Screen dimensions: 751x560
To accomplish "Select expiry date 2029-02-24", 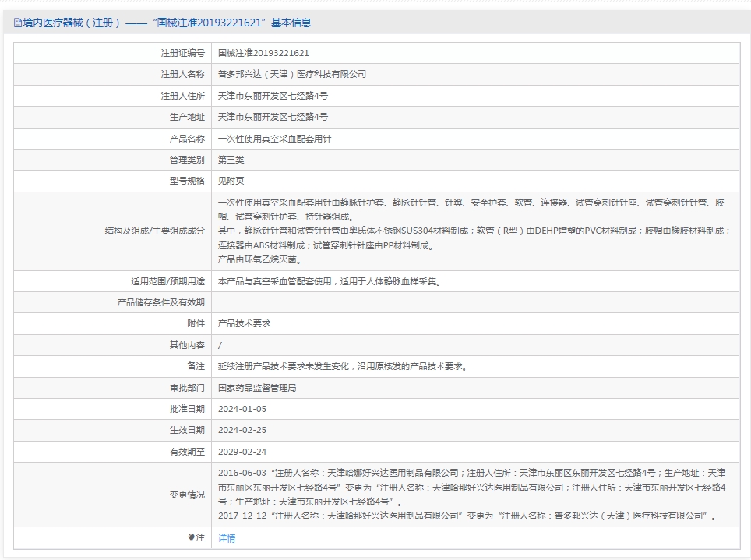I will pyautogui.click(x=242, y=452).
